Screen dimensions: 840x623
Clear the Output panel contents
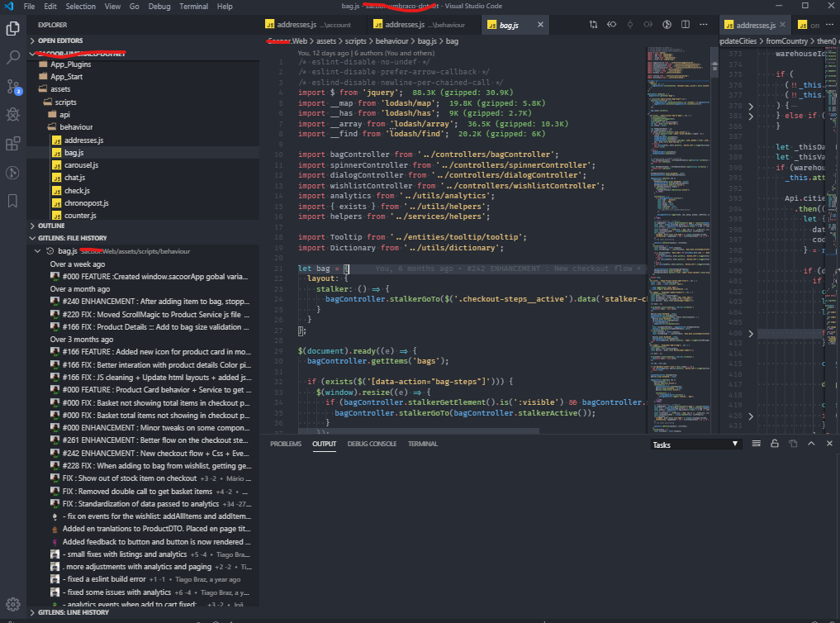[757, 443]
